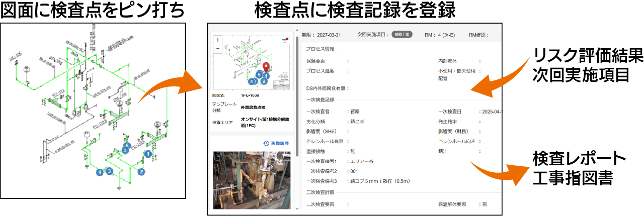Image resolution: width=644 pixels, height=216 pixels.
Task: Click the 補修工事 status badge
Action: coord(402,35)
